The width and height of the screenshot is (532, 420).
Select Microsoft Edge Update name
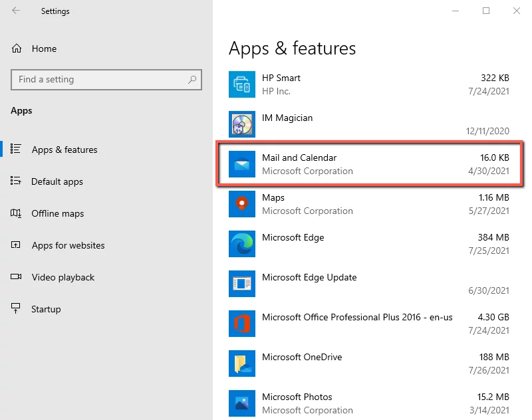click(x=309, y=277)
